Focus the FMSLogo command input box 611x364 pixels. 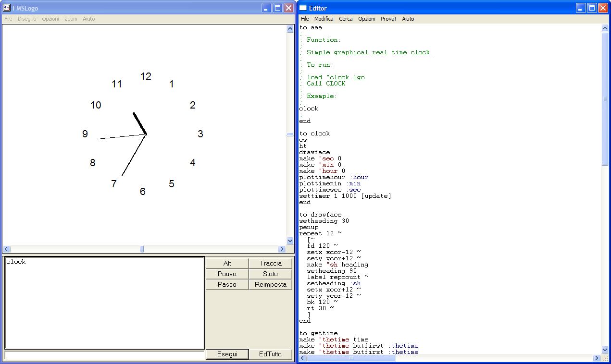coord(104,355)
